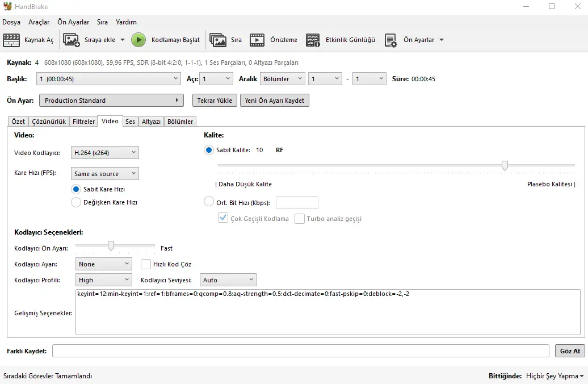This screenshot has height=384, width=588.
Task: Open the Yardım menu
Action: (x=126, y=22)
